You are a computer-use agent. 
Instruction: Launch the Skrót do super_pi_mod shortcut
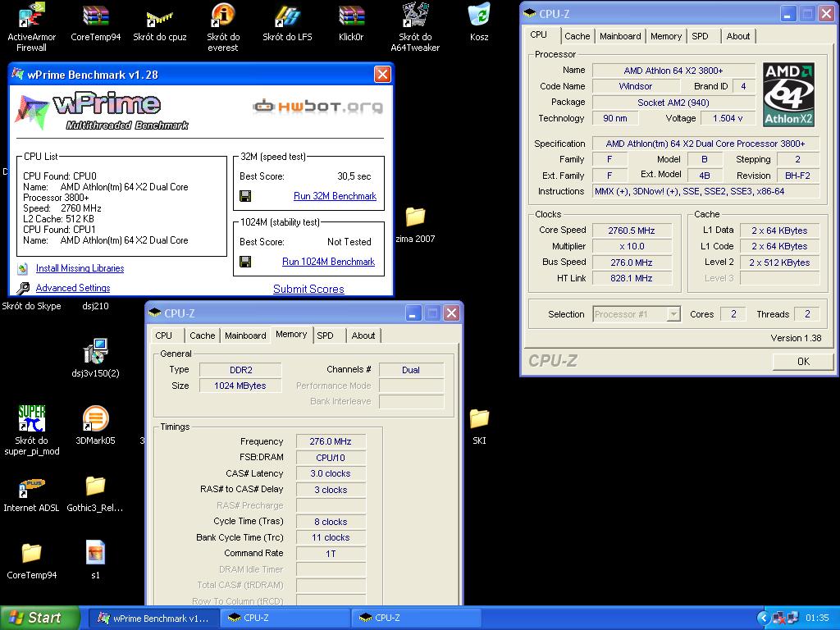tap(31, 419)
